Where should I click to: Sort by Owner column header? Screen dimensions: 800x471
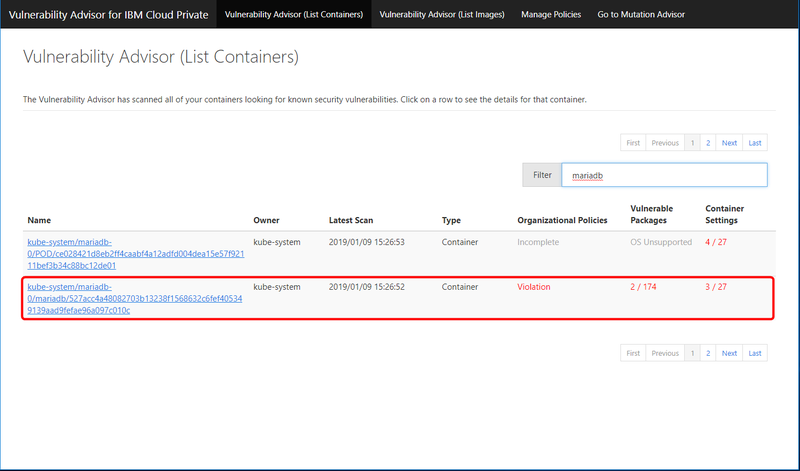point(266,220)
